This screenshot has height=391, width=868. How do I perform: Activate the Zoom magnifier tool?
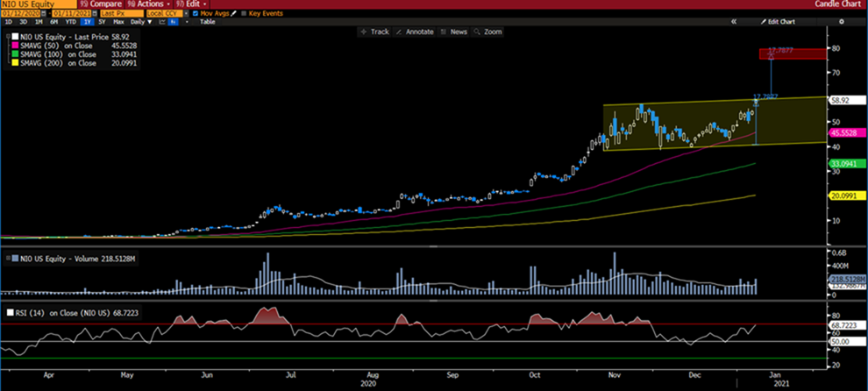[487, 32]
